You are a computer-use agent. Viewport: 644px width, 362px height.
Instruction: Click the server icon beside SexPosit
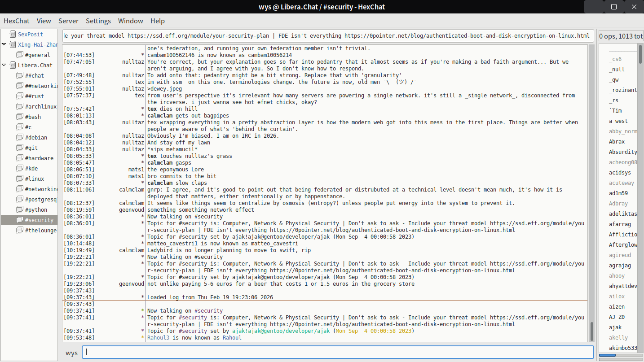coord(12,34)
